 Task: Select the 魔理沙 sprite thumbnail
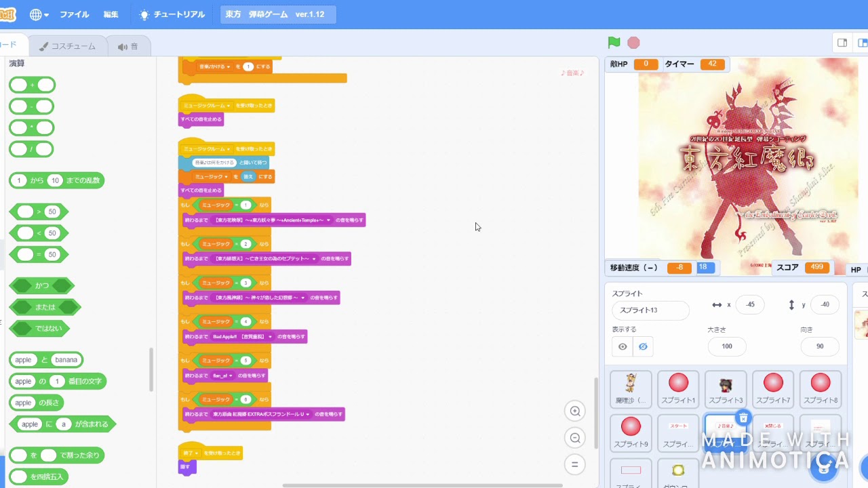pyautogui.click(x=631, y=390)
